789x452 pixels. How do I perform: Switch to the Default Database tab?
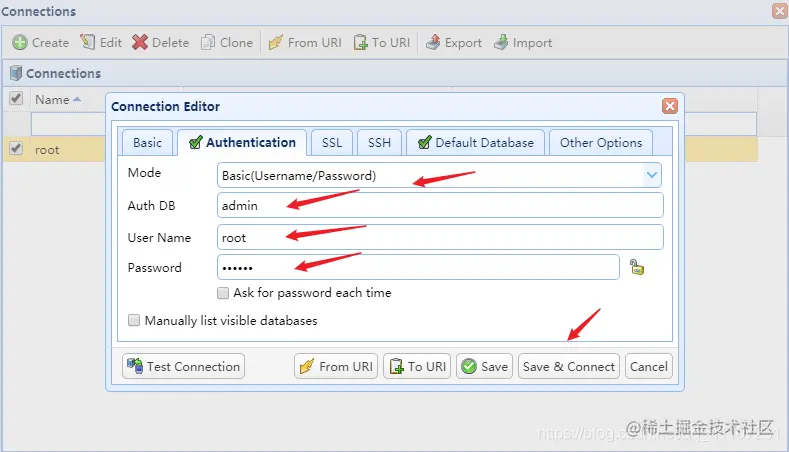click(x=476, y=143)
